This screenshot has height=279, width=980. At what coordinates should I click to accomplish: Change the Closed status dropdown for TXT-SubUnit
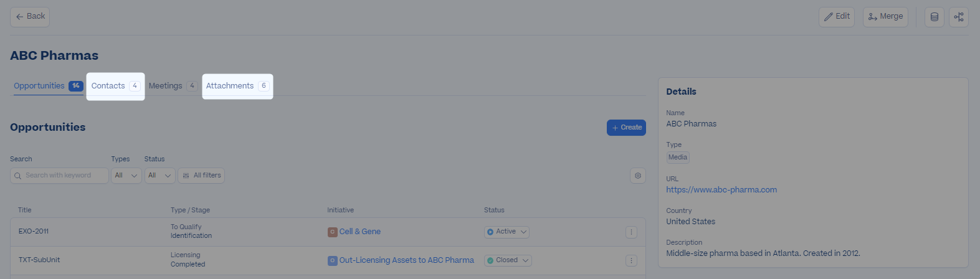tap(508, 260)
